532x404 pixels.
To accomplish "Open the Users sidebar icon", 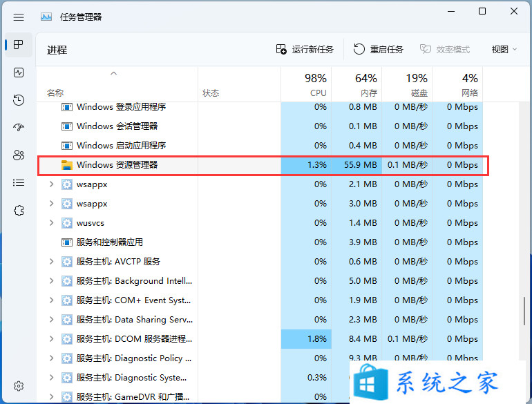I will pos(19,155).
